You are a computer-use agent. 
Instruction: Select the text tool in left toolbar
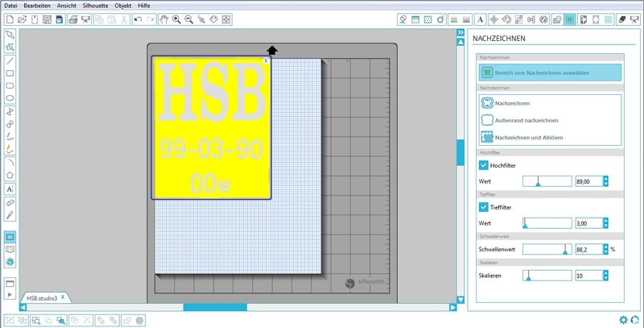click(x=10, y=189)
